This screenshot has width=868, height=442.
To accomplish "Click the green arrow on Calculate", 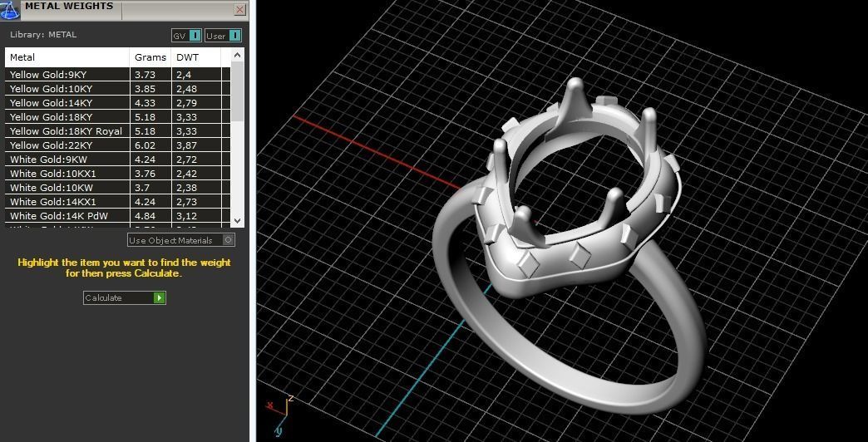I will coord(160,297).
